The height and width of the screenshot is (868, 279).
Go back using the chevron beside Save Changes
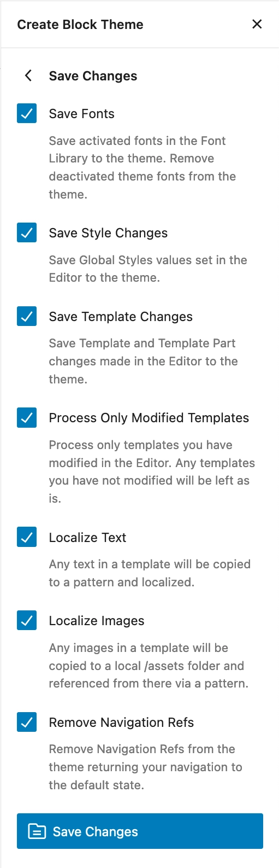click(28, 75)
